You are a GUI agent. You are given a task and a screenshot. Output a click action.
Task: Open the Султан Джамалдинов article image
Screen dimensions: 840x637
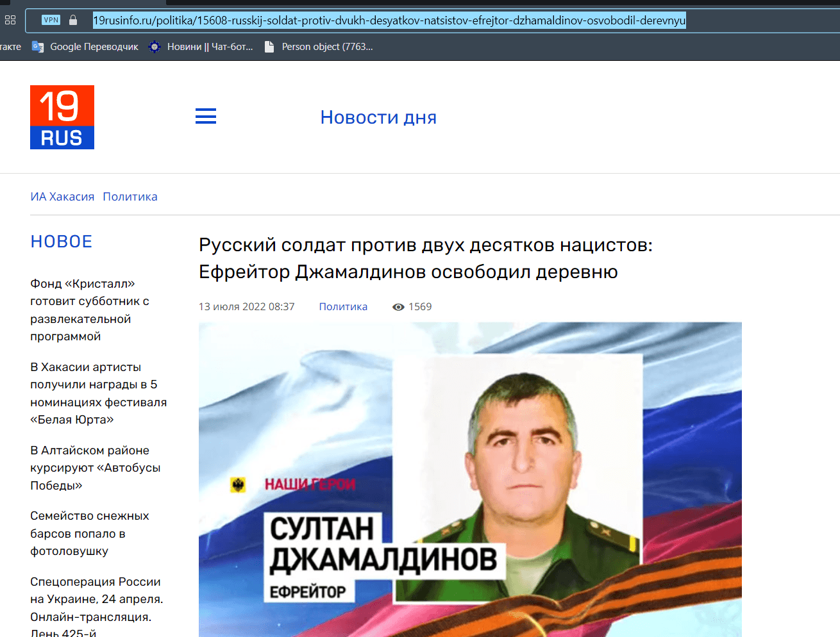470,479
